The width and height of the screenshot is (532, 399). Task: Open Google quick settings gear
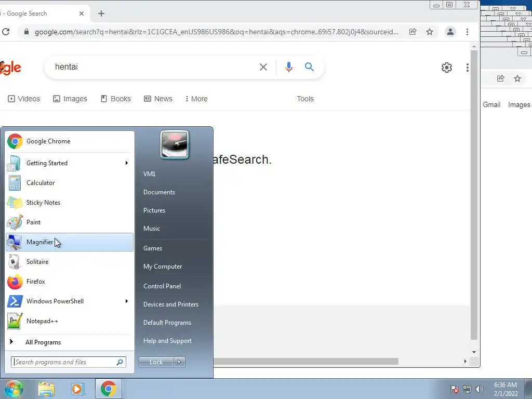pyautogui.click(x=447, y=67)
